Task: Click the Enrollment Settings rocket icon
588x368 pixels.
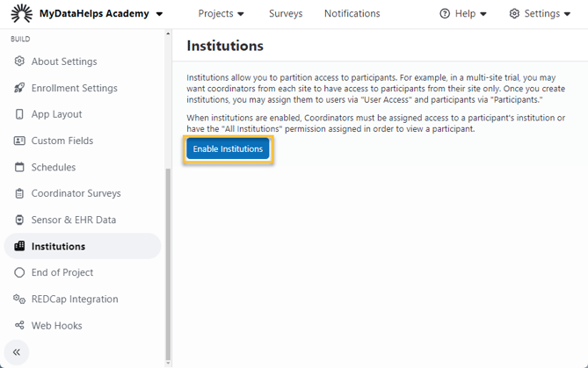Action: click(x=19, y=88)
